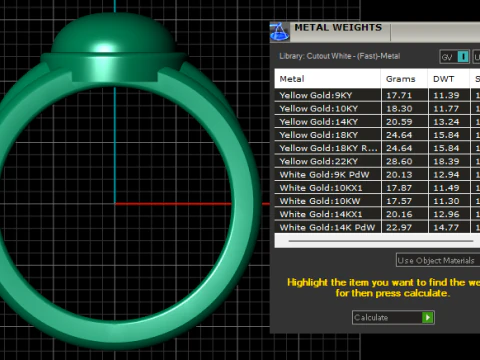Click the Metal Weights scale icon

[x=279, y=32]
